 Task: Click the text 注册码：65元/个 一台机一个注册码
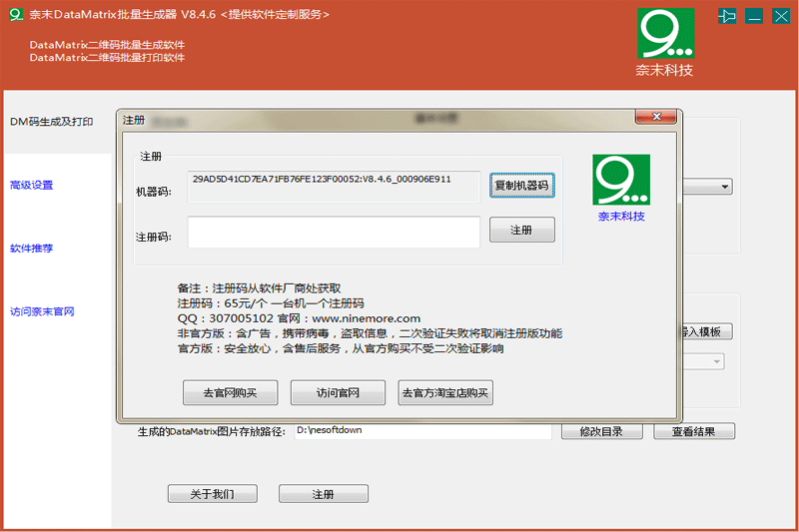pyautogui.click(x=271, y=303)
